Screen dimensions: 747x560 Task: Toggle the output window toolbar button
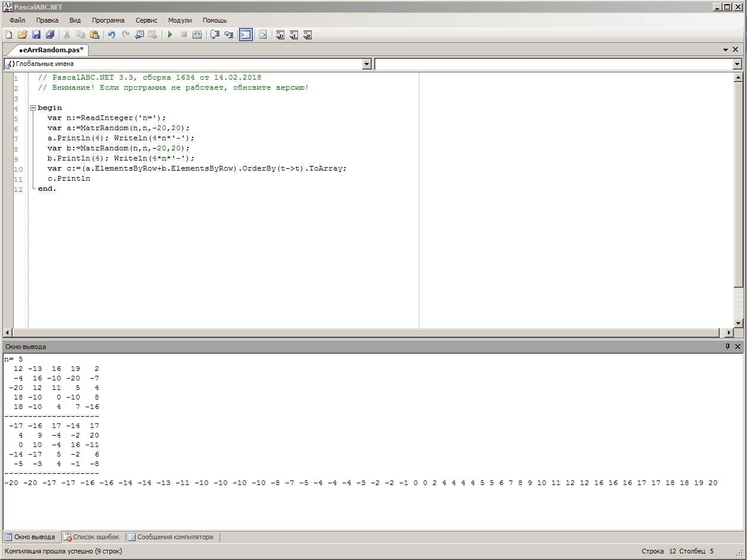pos(246,35)
